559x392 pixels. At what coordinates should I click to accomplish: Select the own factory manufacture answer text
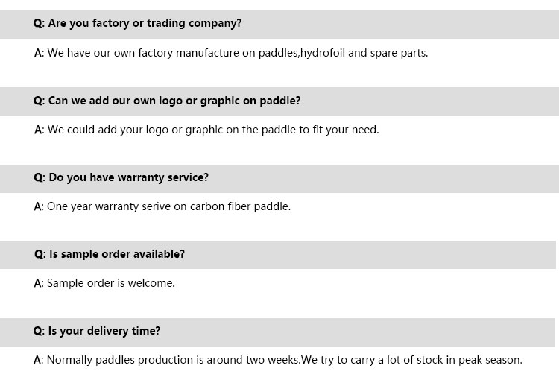(231, 53)
